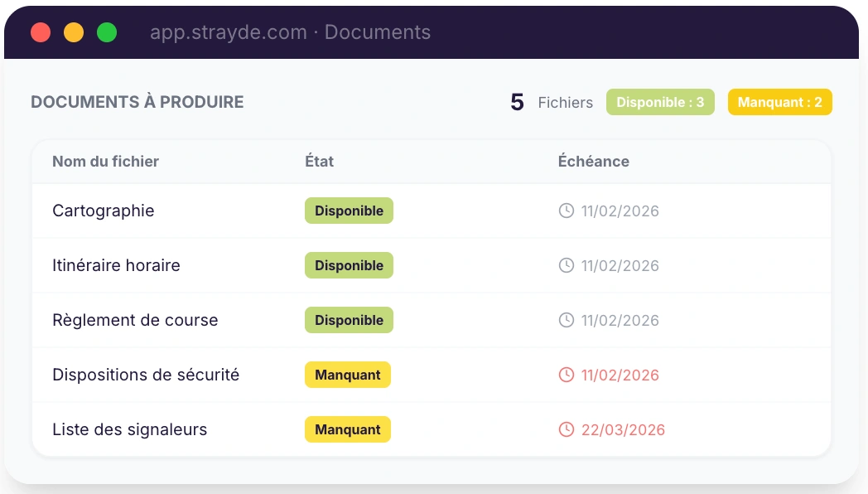Click the 22/03/2026 deadline date

[x=623, y=429]
